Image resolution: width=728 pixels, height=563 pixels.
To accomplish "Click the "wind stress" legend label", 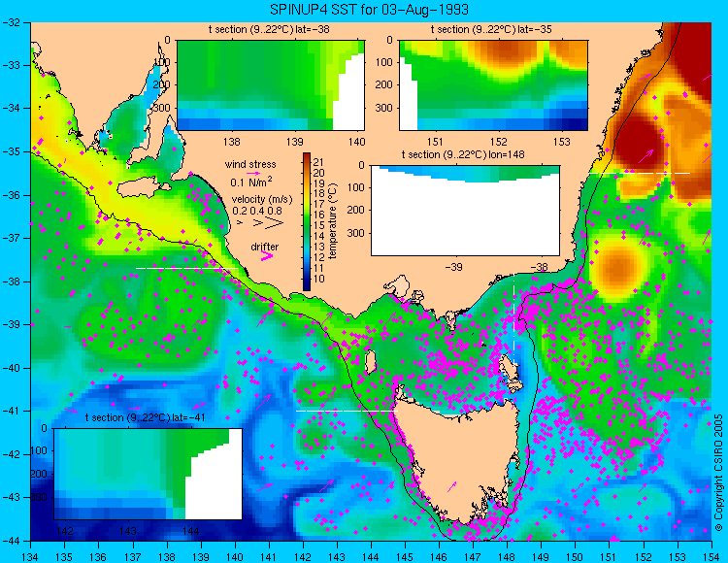I will [x=250, y=164].
